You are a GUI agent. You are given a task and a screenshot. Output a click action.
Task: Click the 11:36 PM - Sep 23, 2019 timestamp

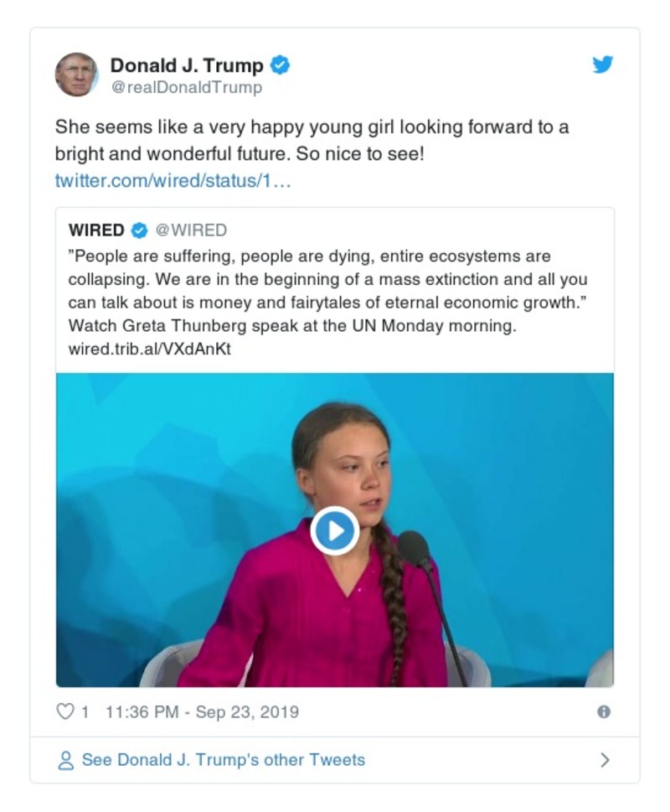pyautogui.click(x=202, y=712)
